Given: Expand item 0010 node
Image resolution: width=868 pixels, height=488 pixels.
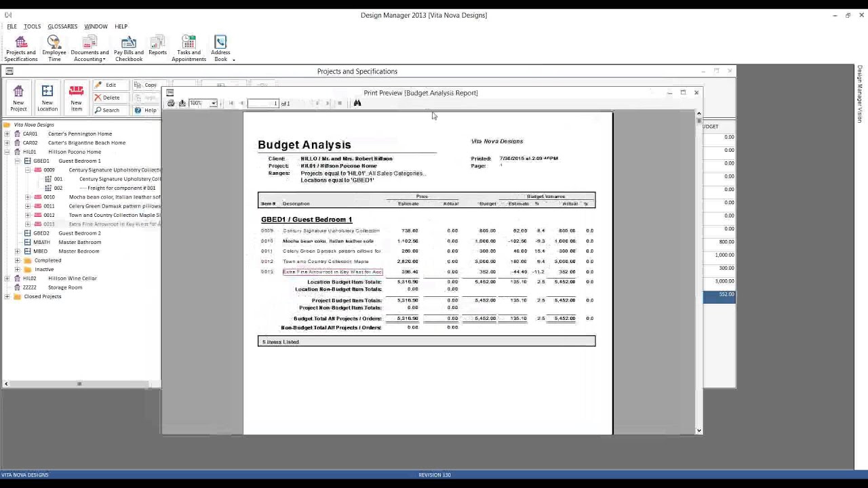Looking at the screenshot, I should [x=28, y=197].
